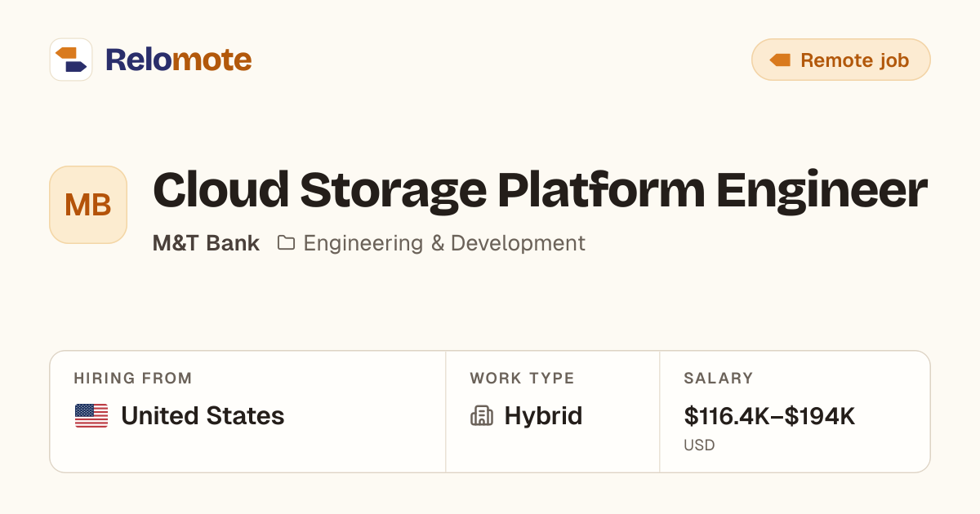Open the Engineering & Development category
The height and width of the screenshot is (514, 980).
(x=444, y=243)
